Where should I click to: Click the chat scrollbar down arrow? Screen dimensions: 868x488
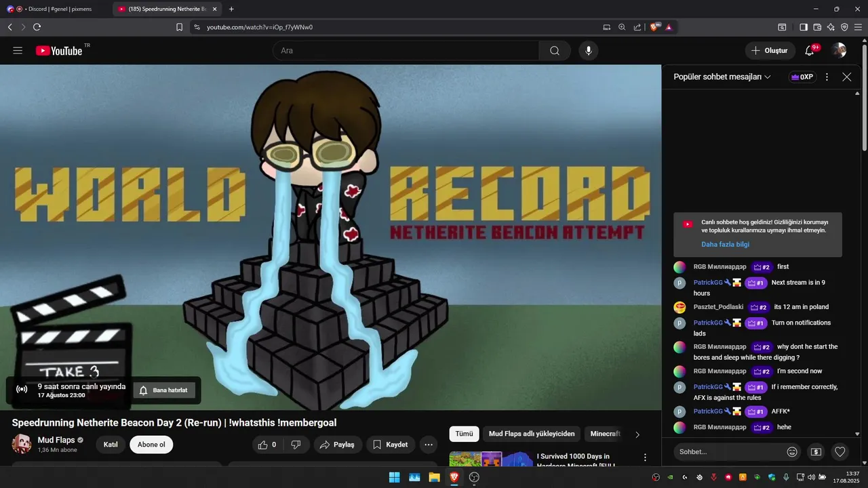[x=857, y=434]
